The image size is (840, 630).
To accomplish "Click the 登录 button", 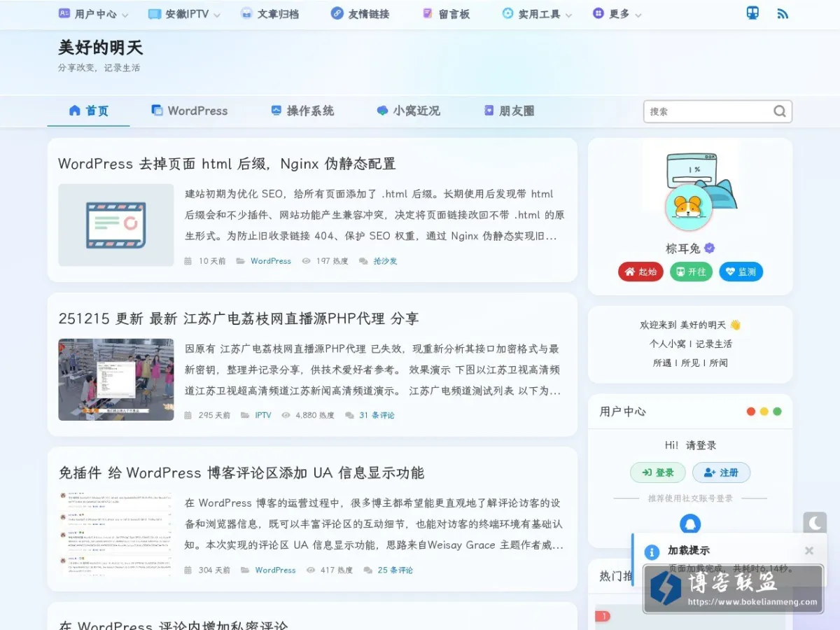I will coord(658,472).
